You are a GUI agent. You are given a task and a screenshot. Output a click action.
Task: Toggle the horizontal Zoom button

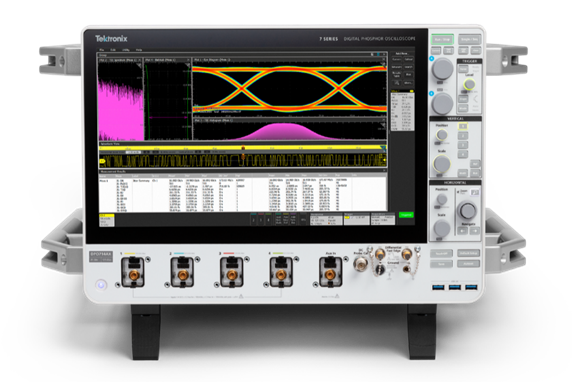pyautogui.click(x=475, y=192)
